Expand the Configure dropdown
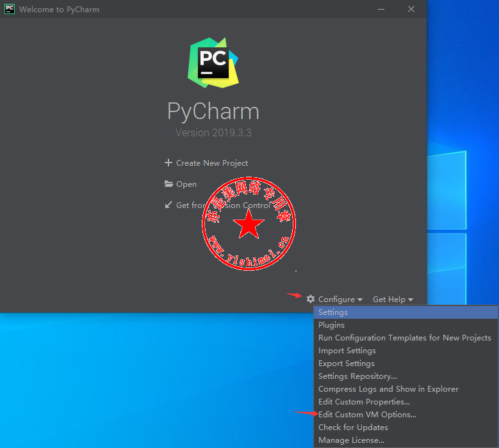 click(340, 299)
